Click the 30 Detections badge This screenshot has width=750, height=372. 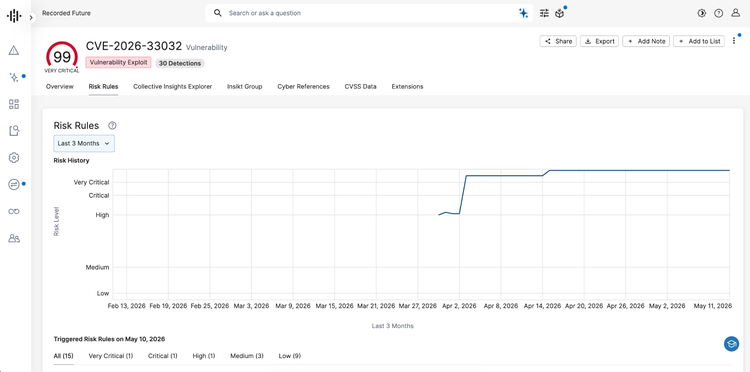click(180, 63)
